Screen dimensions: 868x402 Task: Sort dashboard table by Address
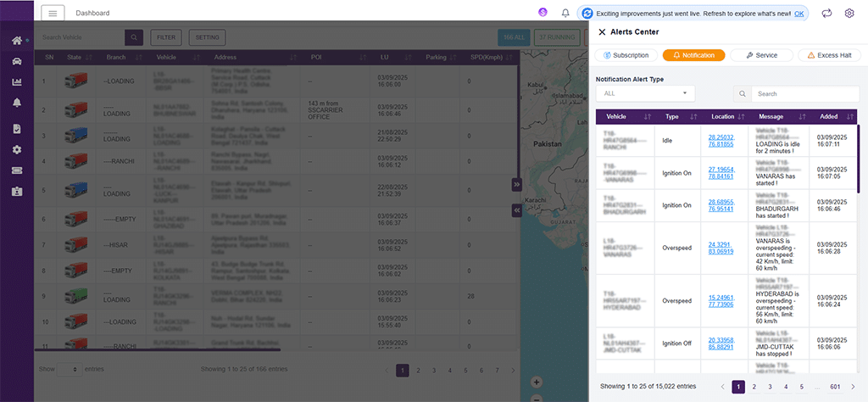pos(292,57)
